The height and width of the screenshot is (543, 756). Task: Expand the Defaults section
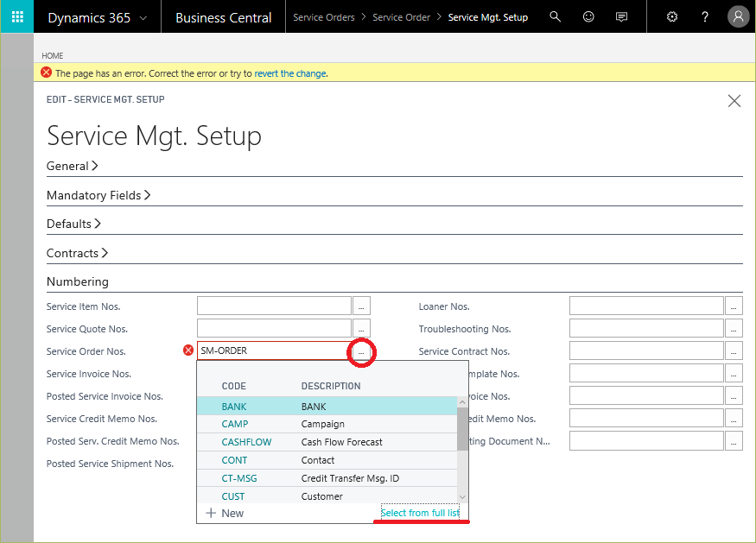[73, 224]
